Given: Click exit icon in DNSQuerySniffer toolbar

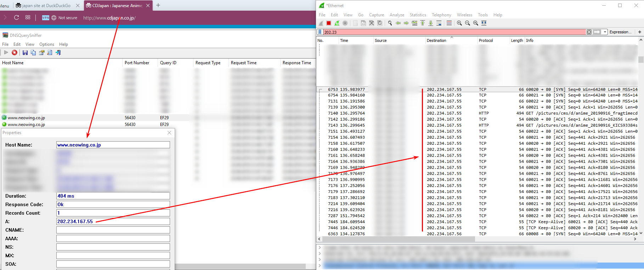Looking at the screenshot, I should pos(58,53).
